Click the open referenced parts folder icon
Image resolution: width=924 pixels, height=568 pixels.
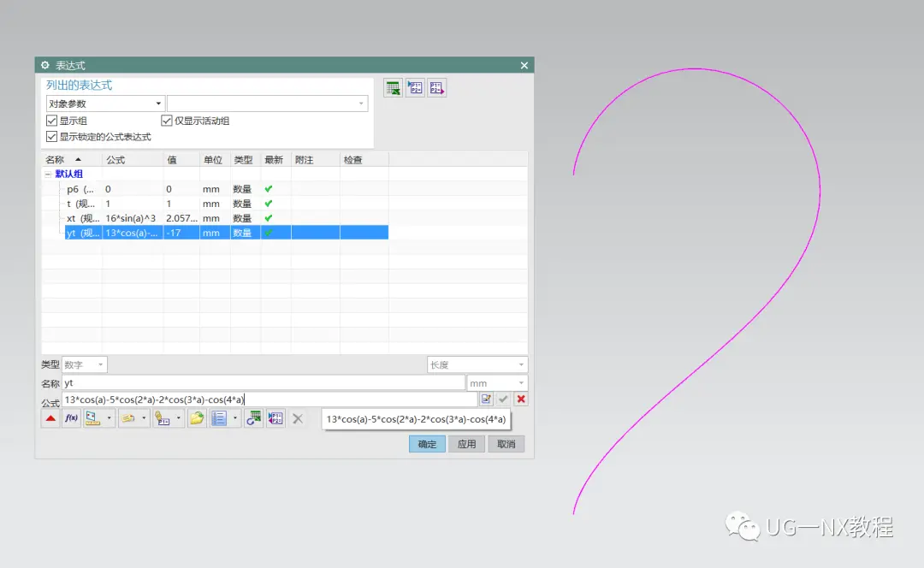tap(197, 419)
